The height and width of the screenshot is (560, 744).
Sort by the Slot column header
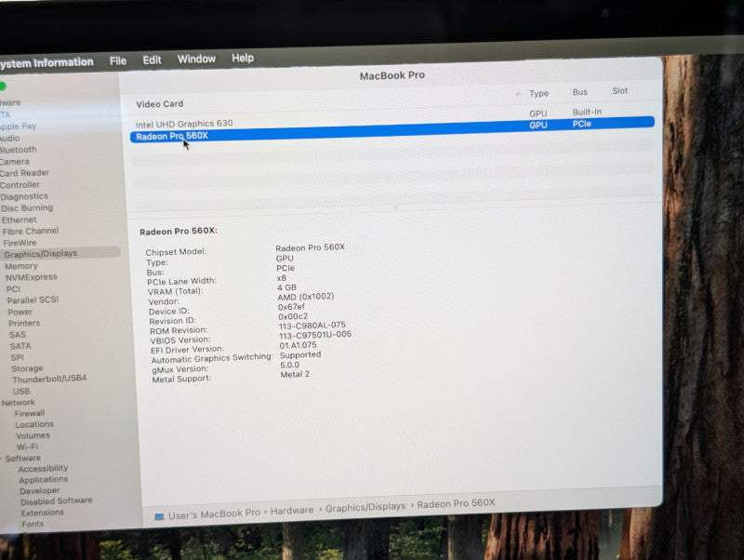[619, 90]
